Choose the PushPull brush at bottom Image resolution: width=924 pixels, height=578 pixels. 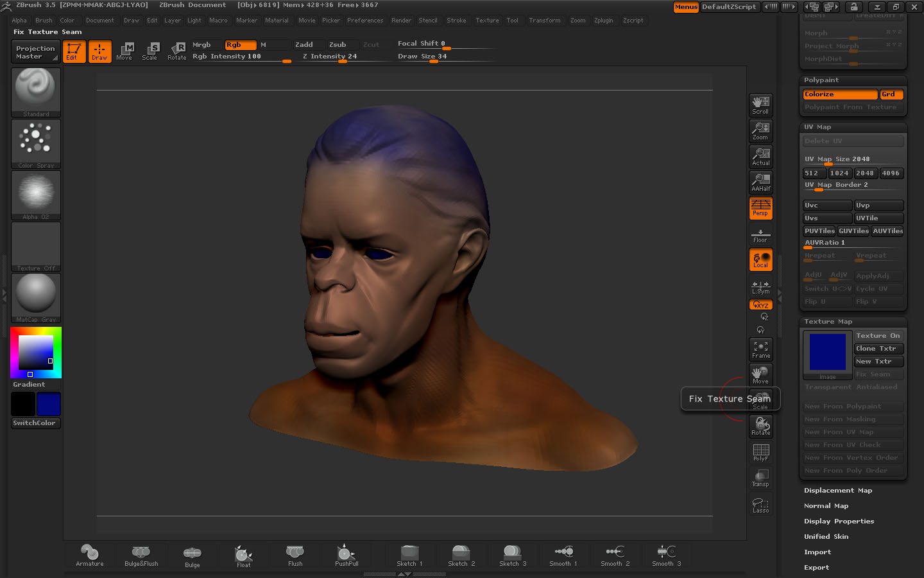(346, 555)
